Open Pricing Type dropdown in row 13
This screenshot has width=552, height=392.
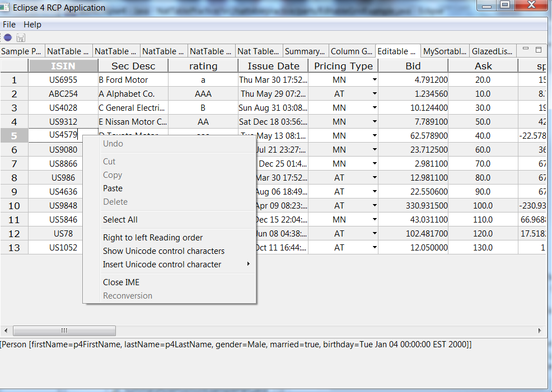(x=374, y=248)
